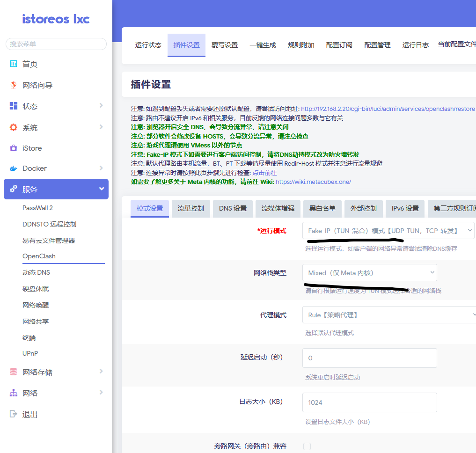Open DDNSTO 远程控制 menu entry

point(50,224)
